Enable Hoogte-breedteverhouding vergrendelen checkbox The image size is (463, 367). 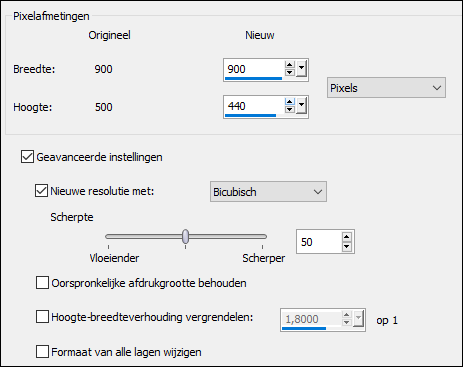coord(42,317)
